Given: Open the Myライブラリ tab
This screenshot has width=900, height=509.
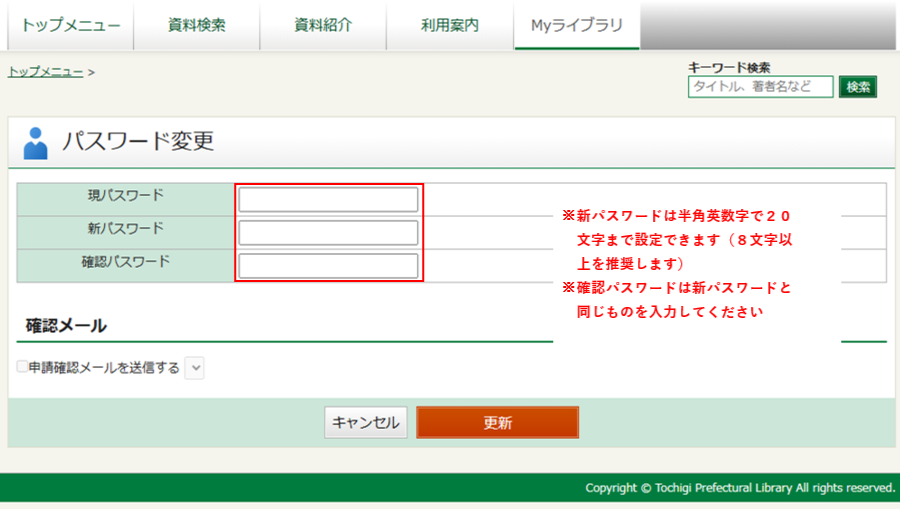Looking at the screenshot, I should coord(576,25).
